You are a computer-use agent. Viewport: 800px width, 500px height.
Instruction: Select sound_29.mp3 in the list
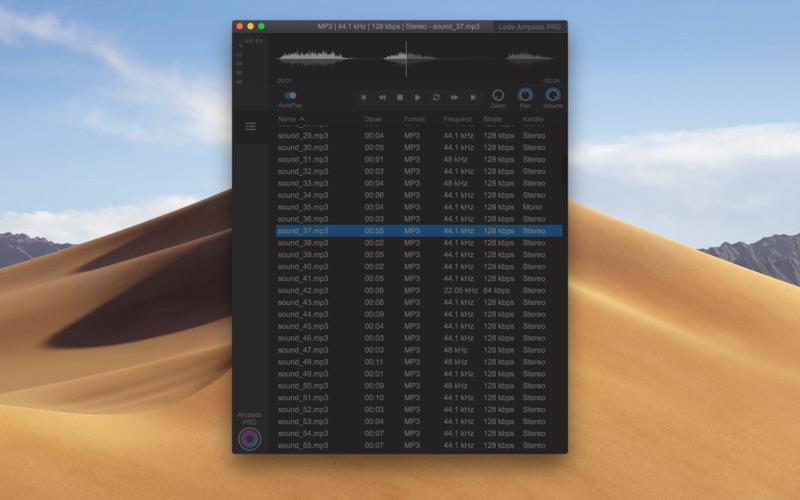pos(419,136)
